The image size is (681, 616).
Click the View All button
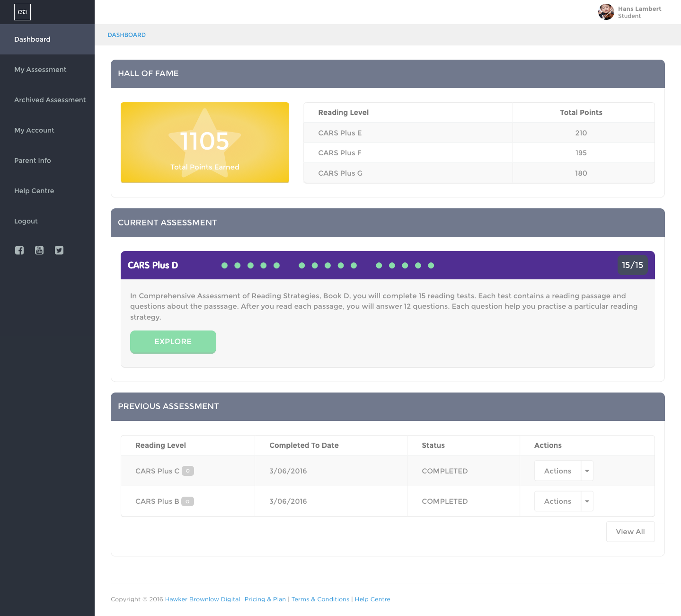[x=630, y=532]
